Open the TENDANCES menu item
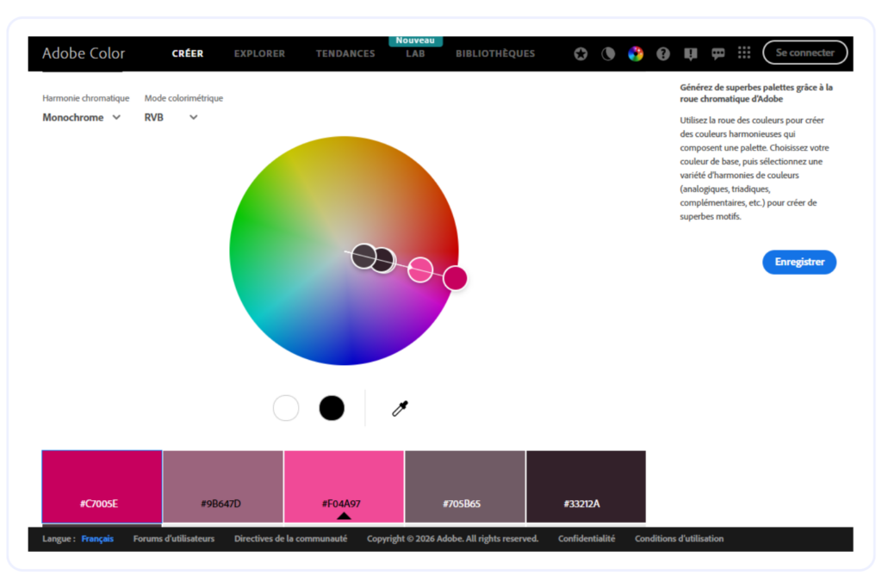Screen dimensions: 882x588 pyautogui.click(x=345, y=53)
